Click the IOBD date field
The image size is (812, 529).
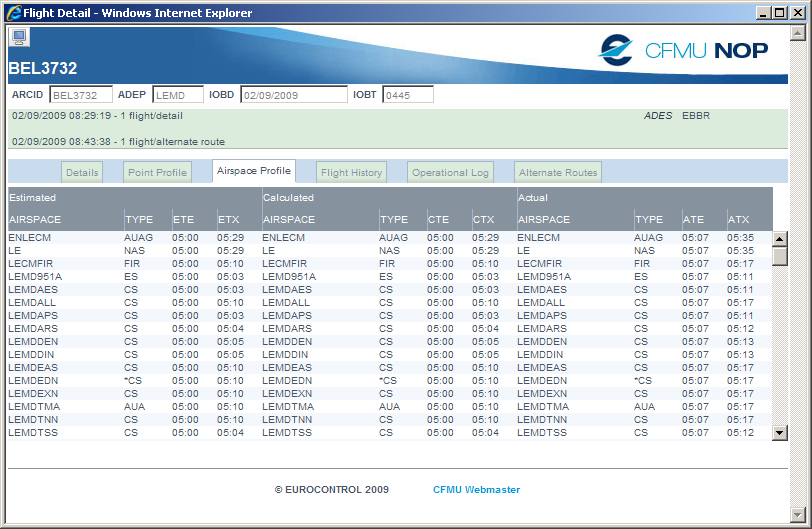(x=292, y=95)
